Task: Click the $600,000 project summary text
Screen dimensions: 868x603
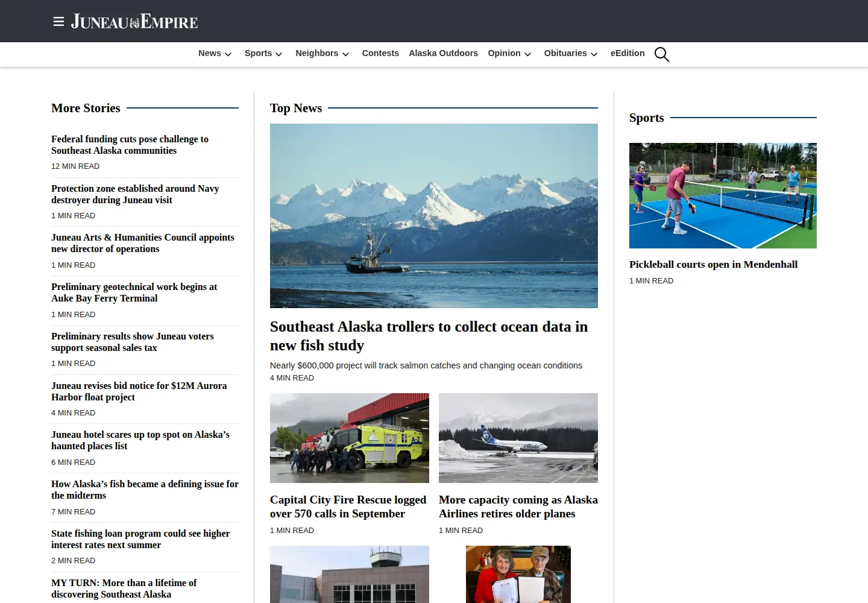Action: click(x=426, y=365)
